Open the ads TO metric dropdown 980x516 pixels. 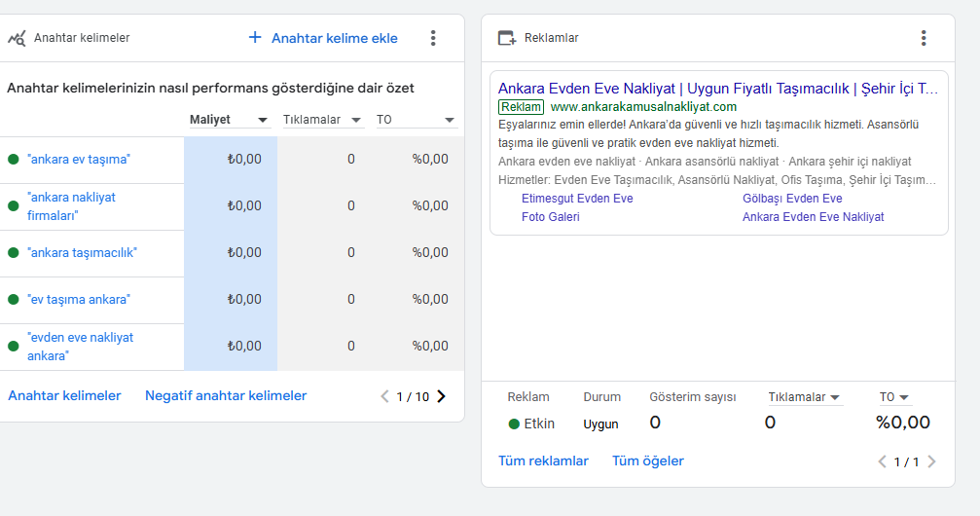pos(893,397)
